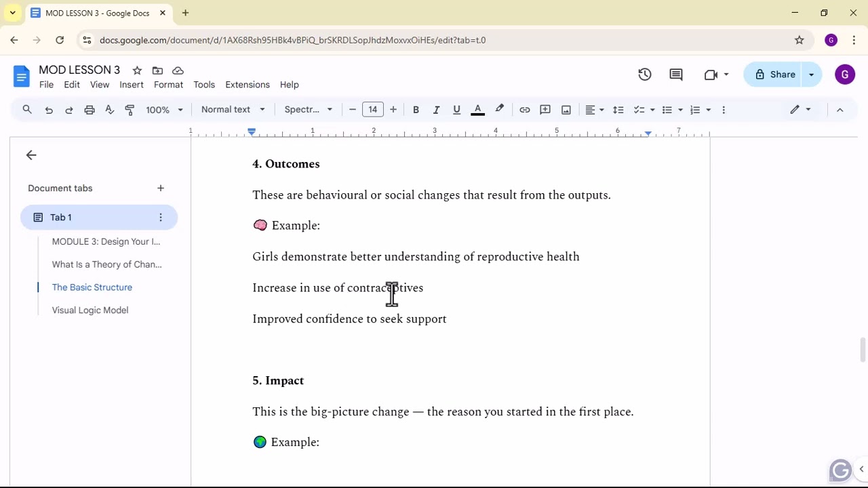Open highlight color picker
The height and width of the screenshot is (488, 868).
[x=500, y=110]
